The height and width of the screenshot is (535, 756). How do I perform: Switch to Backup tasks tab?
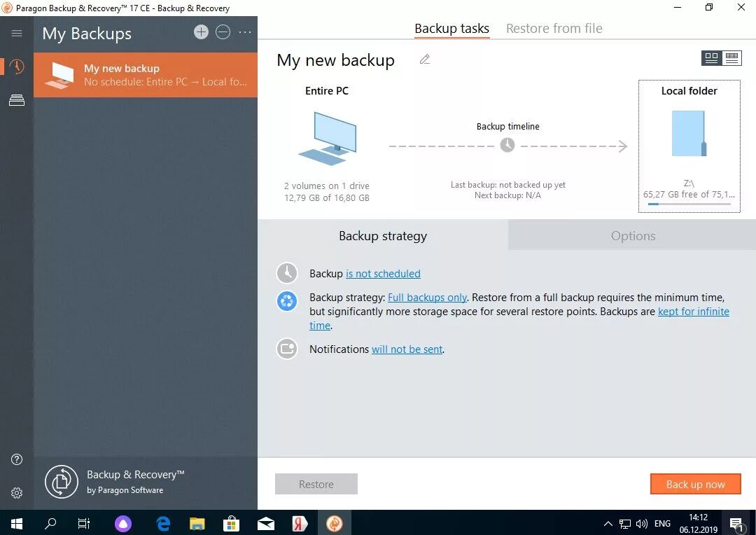tap(451, 29)
